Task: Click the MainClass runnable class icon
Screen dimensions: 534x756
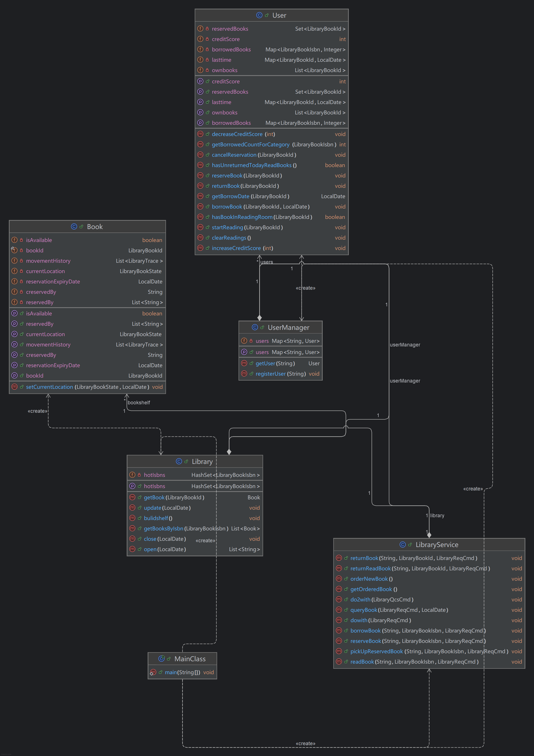Action: pos(161,659)
